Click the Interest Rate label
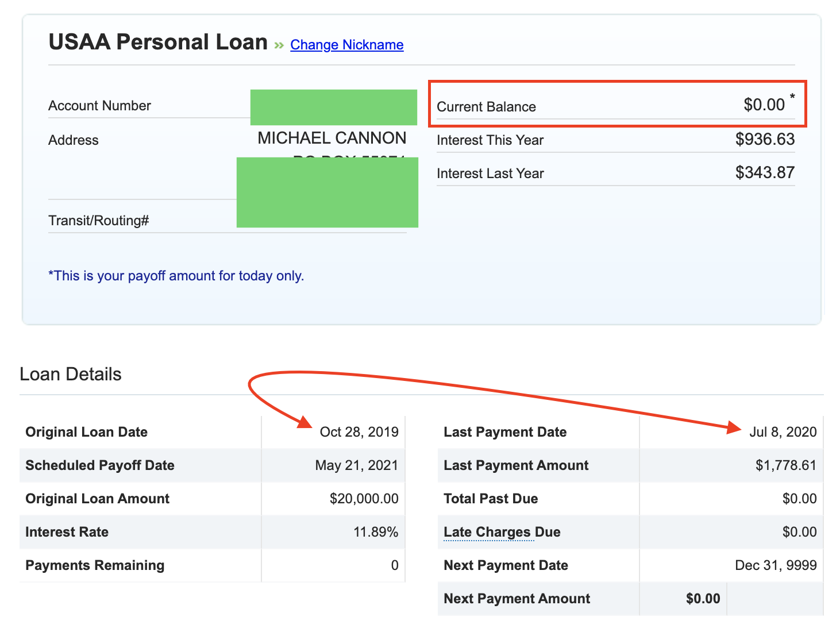The height and width of the screenshot is (632, 840). tap(67, 532)
